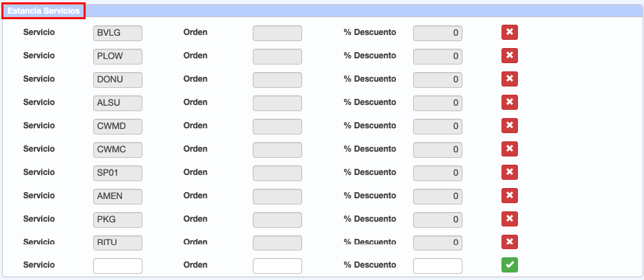
Task: Click the red delete icon for CWMC
Action: tap(509, 149)
